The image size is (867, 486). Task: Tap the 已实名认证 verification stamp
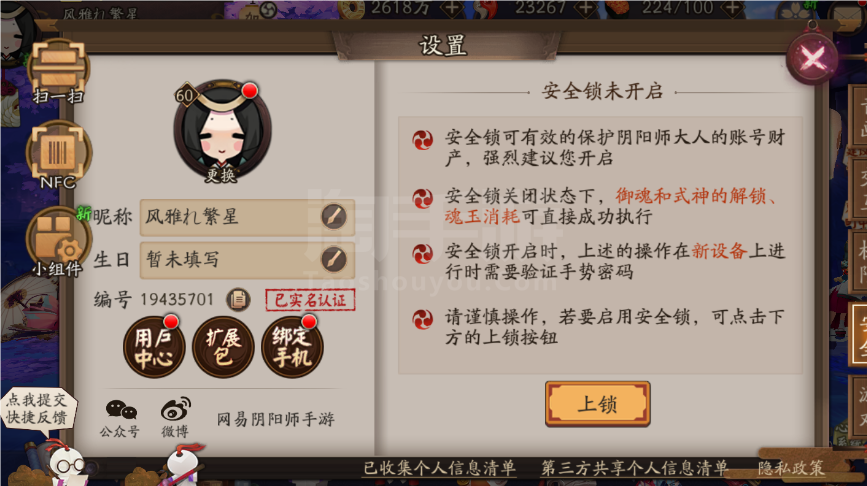pyautogui.click(x=310, y=300)
